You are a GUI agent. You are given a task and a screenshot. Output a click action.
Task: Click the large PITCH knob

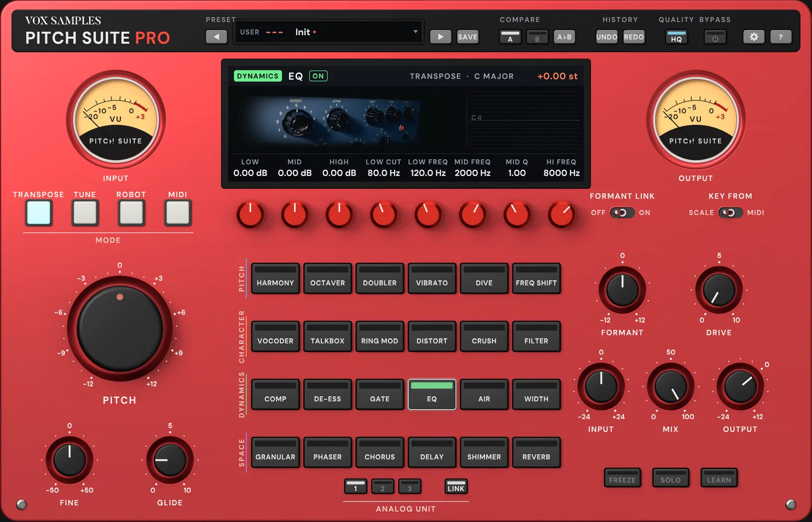coord(120,329)
